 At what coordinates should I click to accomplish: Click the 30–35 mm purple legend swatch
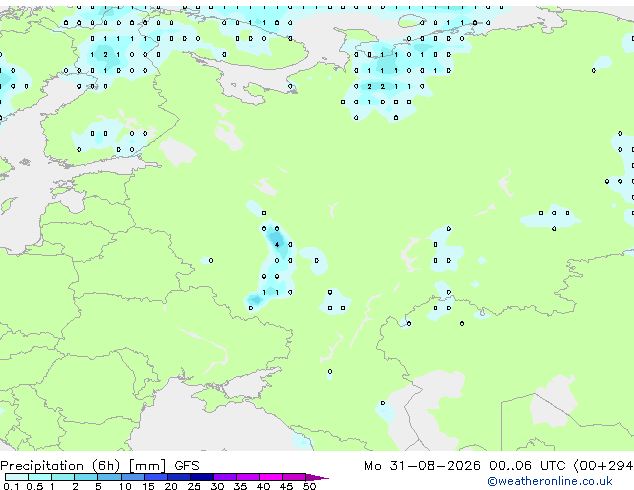[x=224, y=477]
